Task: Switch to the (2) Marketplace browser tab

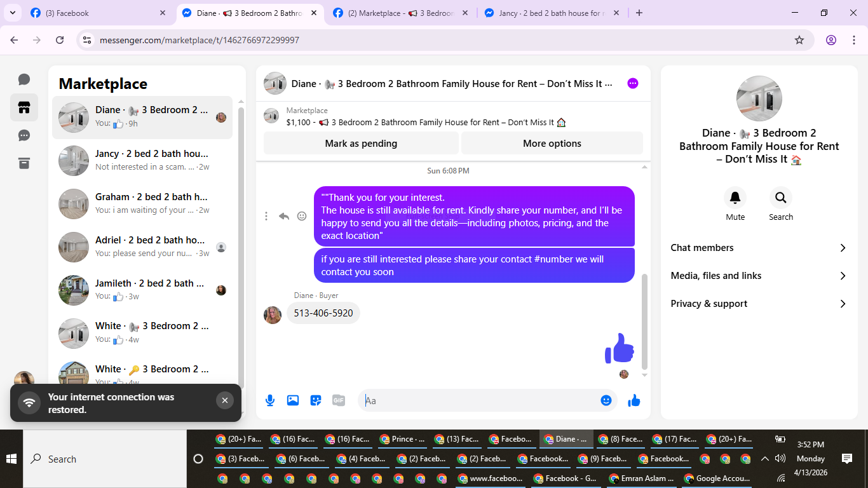Action: (400, 13)
